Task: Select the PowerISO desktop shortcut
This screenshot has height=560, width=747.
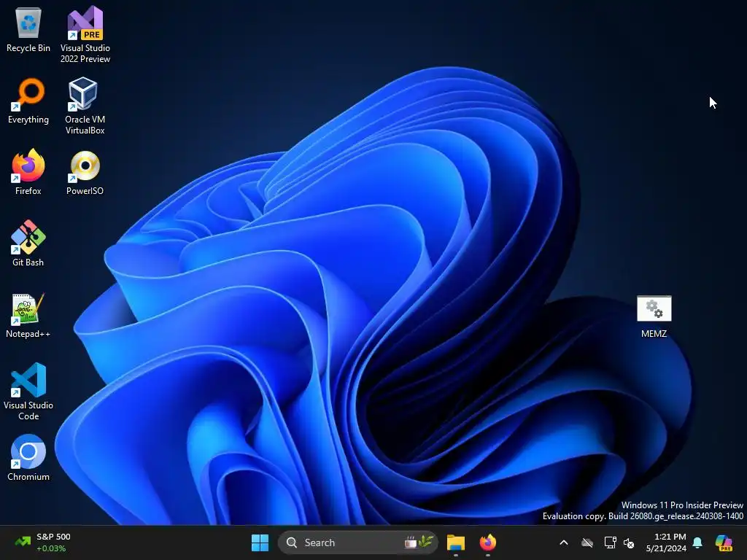Action: pos(85,172)
